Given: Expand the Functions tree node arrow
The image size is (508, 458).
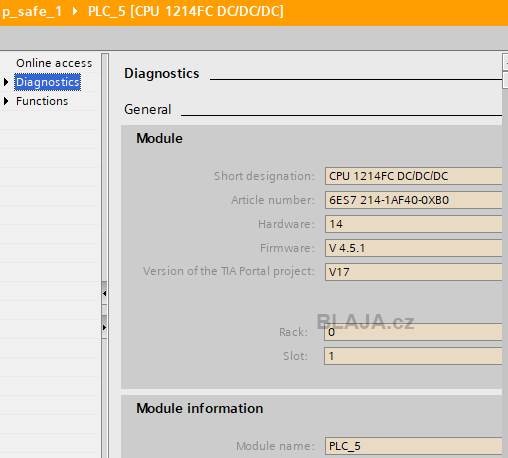Looking at the screenshot, I should tap(6, 101).
